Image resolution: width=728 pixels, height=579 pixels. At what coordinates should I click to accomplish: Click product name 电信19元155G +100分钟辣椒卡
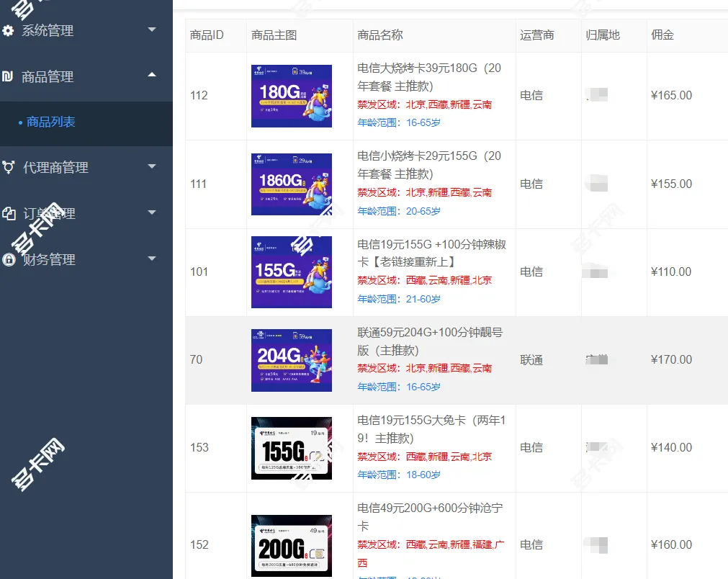click(x=432, y=253)
